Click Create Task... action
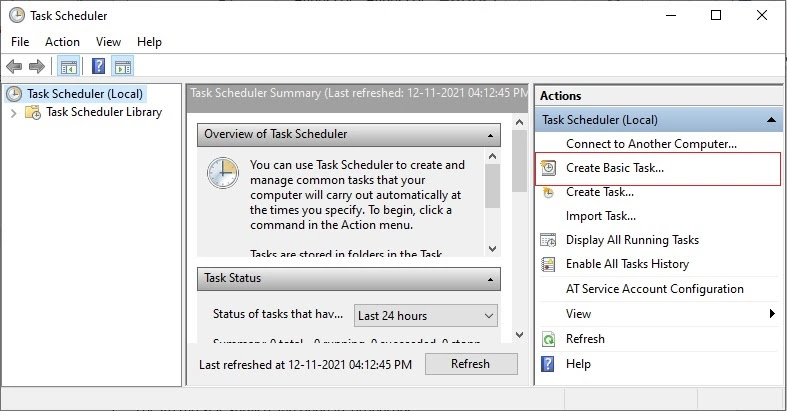The image size is (787, 411). pyautogui.click(x=600, y=192)
